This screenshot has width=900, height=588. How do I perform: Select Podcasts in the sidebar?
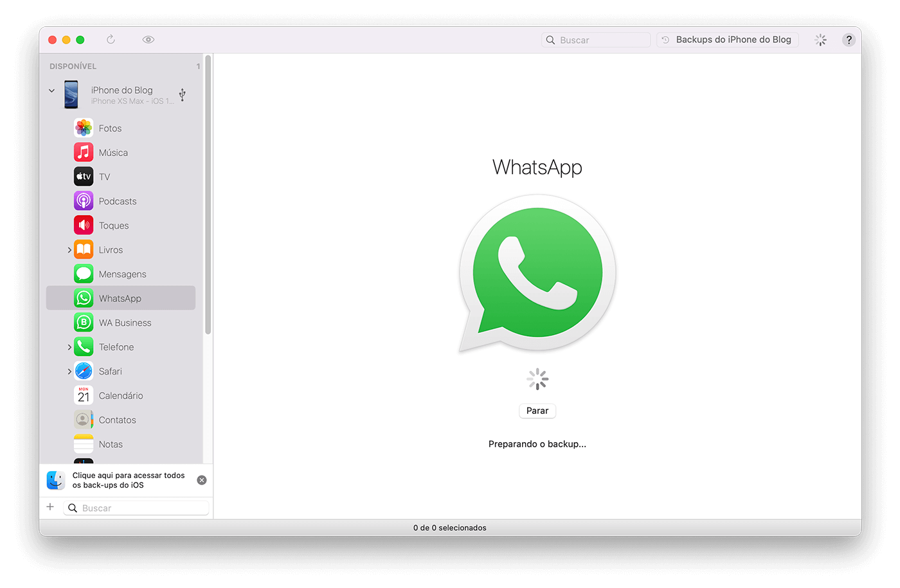click(121, 201)
